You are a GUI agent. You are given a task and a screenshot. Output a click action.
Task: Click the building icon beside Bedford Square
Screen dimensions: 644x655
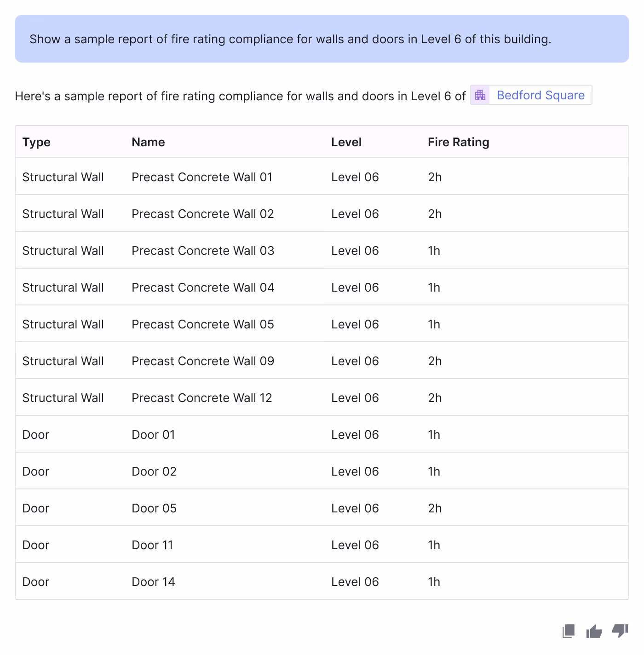tap(480, 95)
